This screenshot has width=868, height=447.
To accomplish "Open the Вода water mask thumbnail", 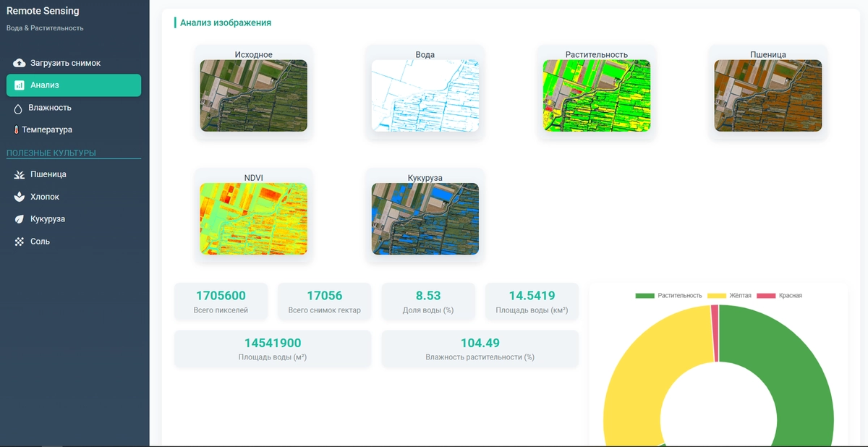I will 425,95.
